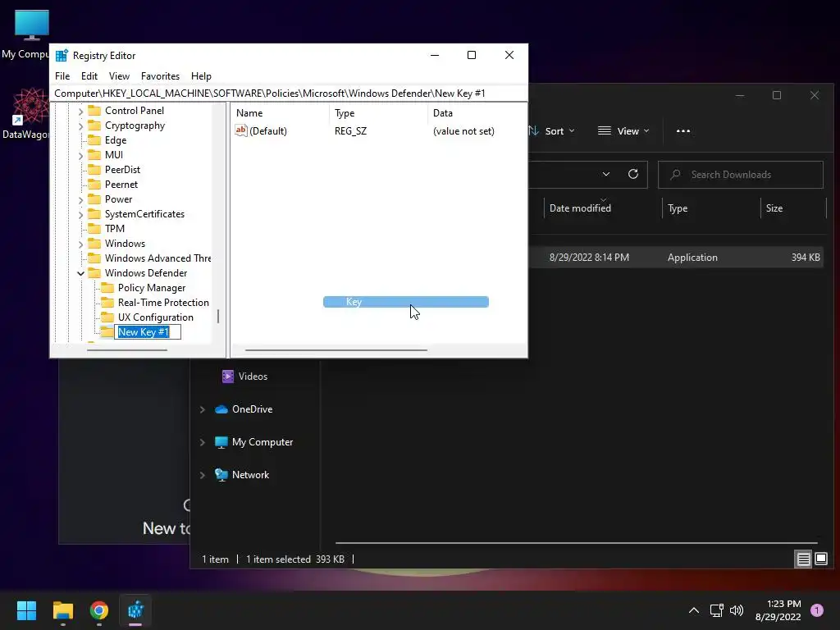Select the Windows Defender folder icon

click(94, 272)
